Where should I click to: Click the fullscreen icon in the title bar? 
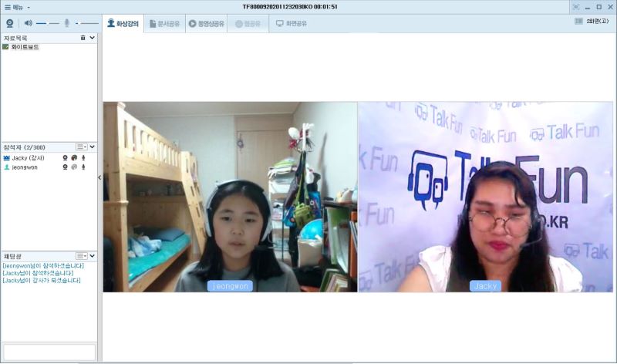[x=576, y=6]
